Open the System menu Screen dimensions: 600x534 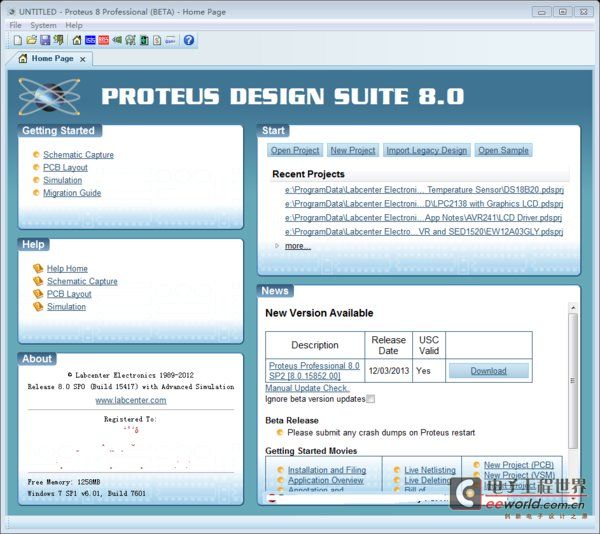(x=43, y=25)
